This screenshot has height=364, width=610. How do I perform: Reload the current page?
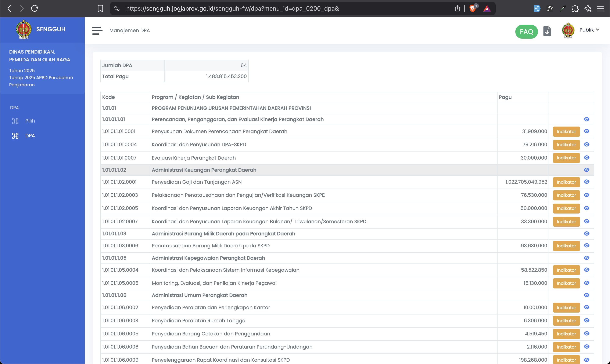click(x=35, y=9)
